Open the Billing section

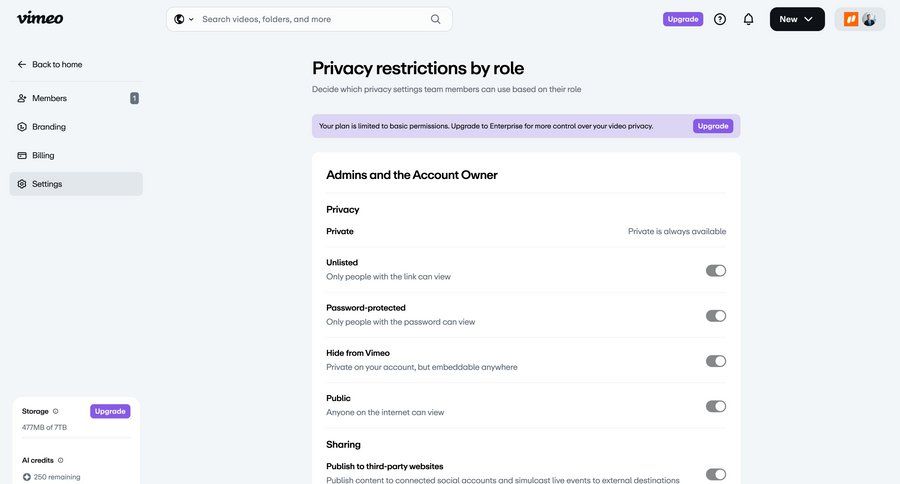pos(76,156)
